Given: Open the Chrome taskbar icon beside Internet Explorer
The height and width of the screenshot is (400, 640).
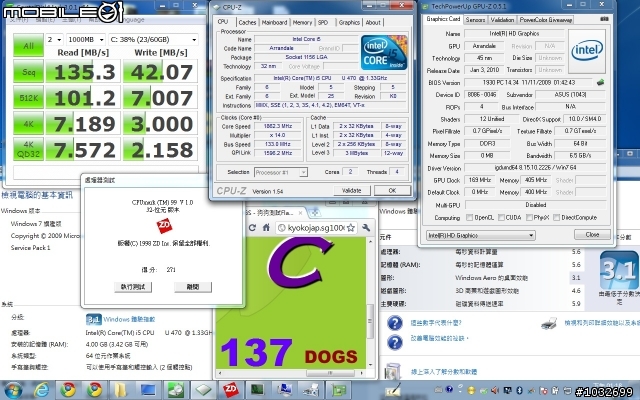Looking at the screenshot, I should point(68,390).
